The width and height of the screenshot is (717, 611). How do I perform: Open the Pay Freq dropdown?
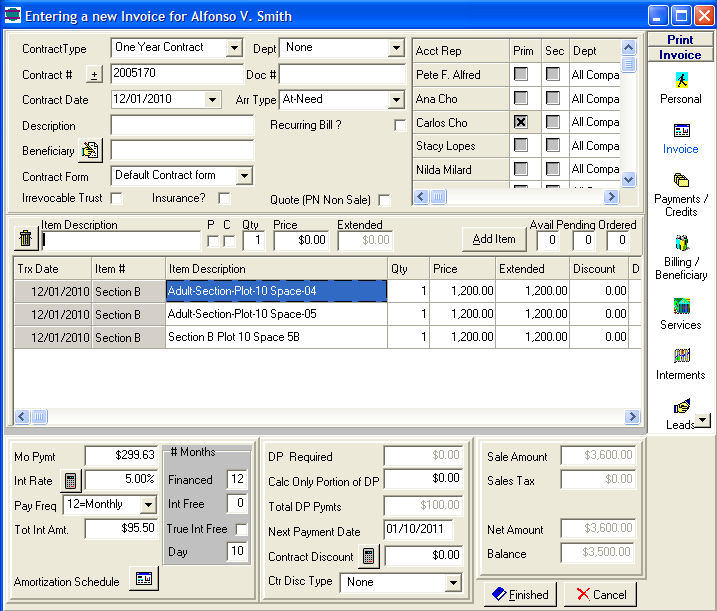coord(149,505)
